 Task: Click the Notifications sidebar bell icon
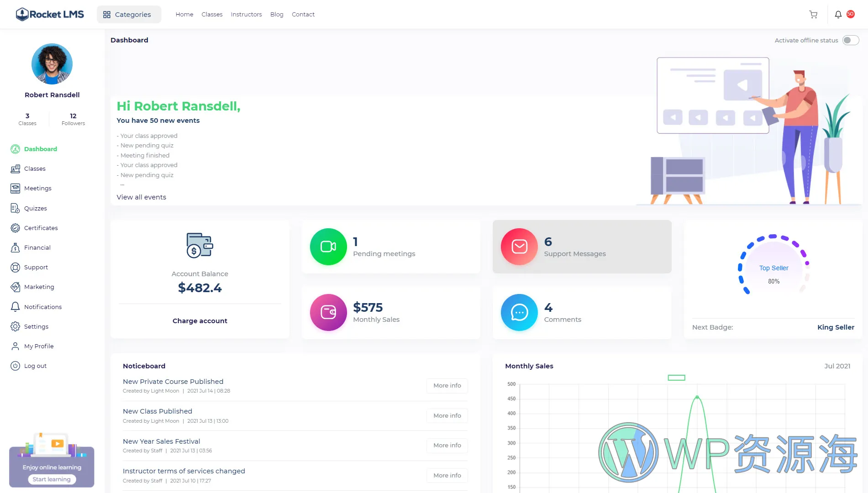pos(15,307)
